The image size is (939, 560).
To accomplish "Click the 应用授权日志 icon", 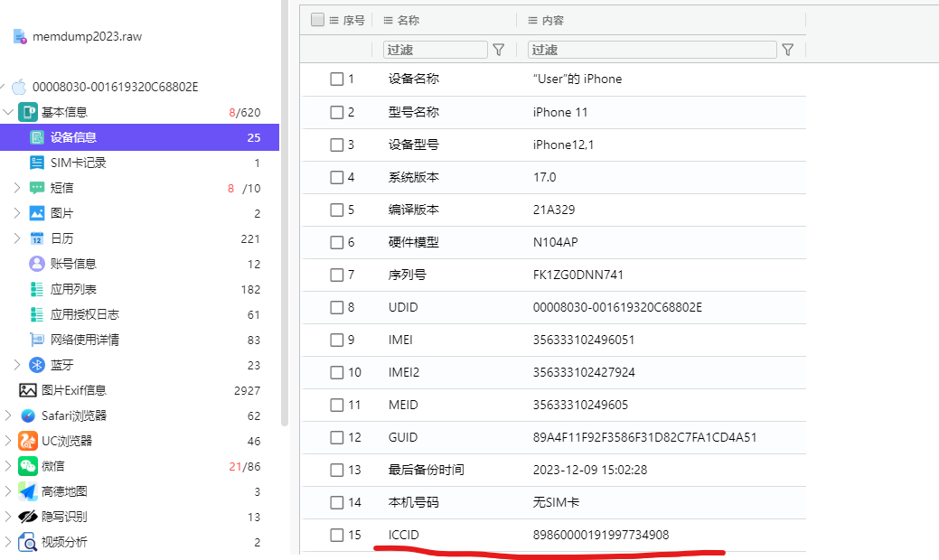I will [x=37, y=314].
